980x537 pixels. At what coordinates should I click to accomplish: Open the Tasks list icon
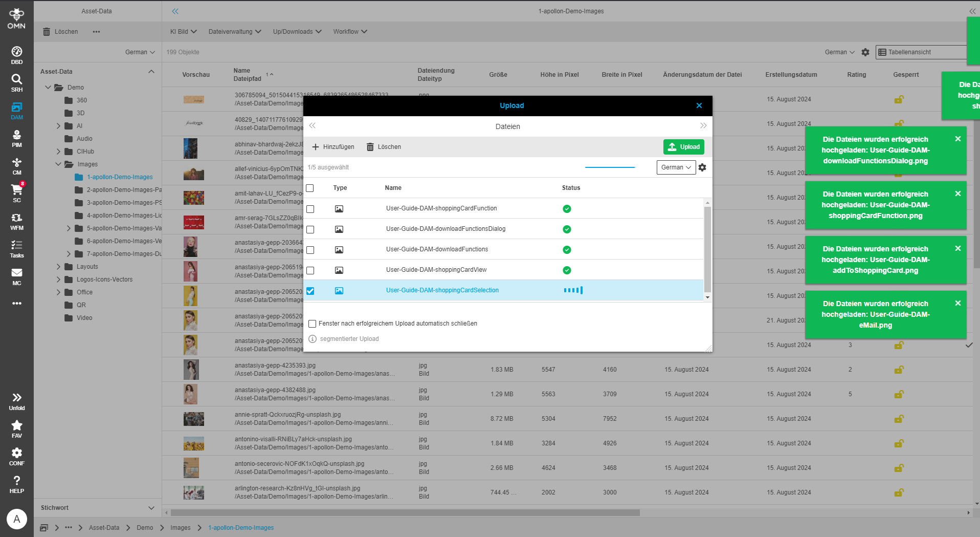point(17,249)
